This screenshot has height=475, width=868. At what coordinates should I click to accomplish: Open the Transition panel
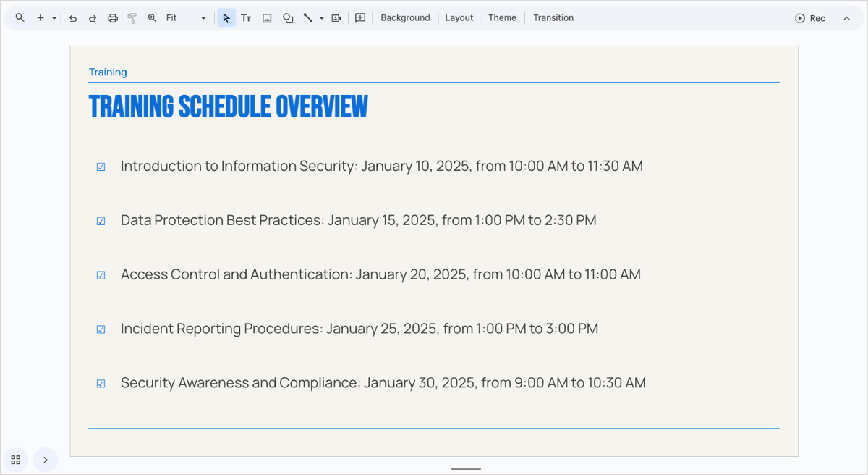click(x=553, y=18)
